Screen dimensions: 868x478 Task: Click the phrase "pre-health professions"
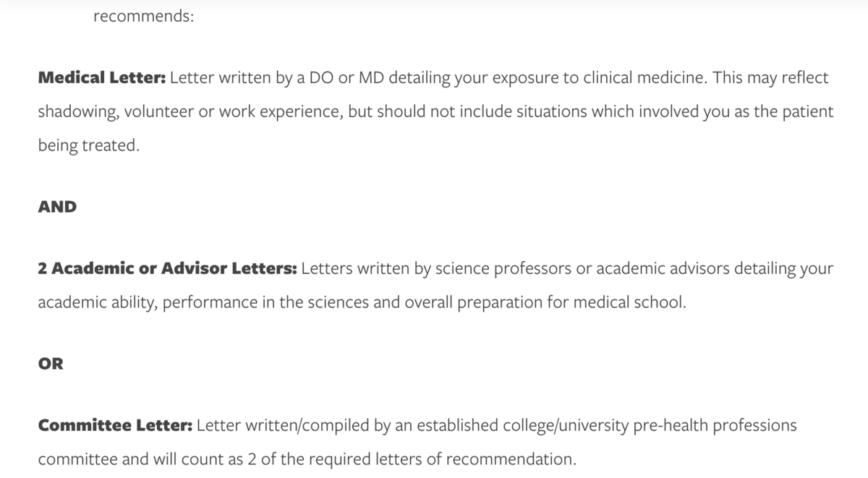pos(715,426)
